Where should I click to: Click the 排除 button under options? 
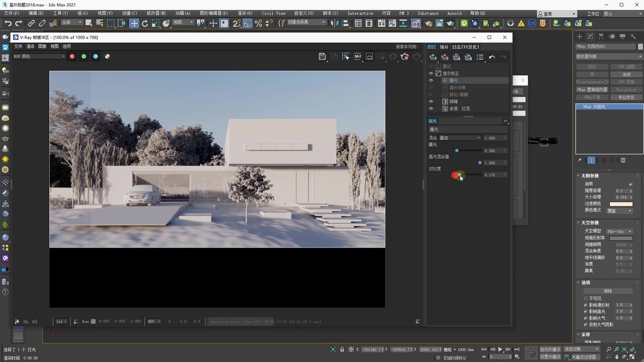608,291
